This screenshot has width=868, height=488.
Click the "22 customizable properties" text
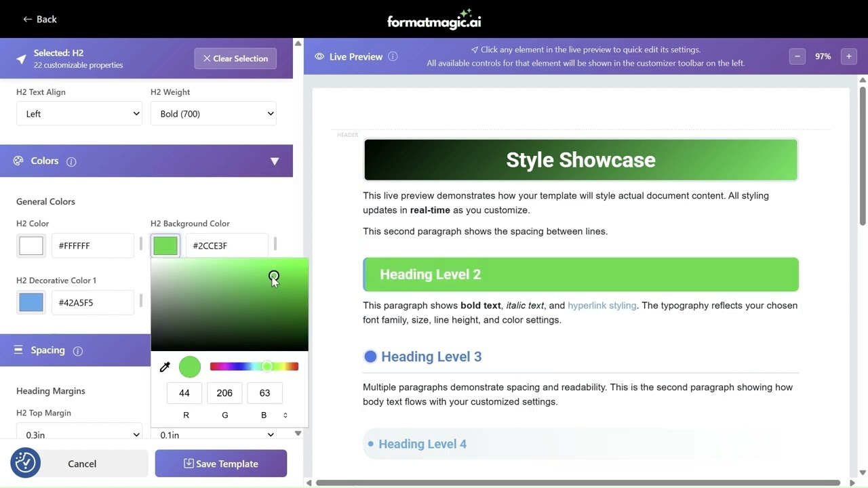click(x=79, y=65)
